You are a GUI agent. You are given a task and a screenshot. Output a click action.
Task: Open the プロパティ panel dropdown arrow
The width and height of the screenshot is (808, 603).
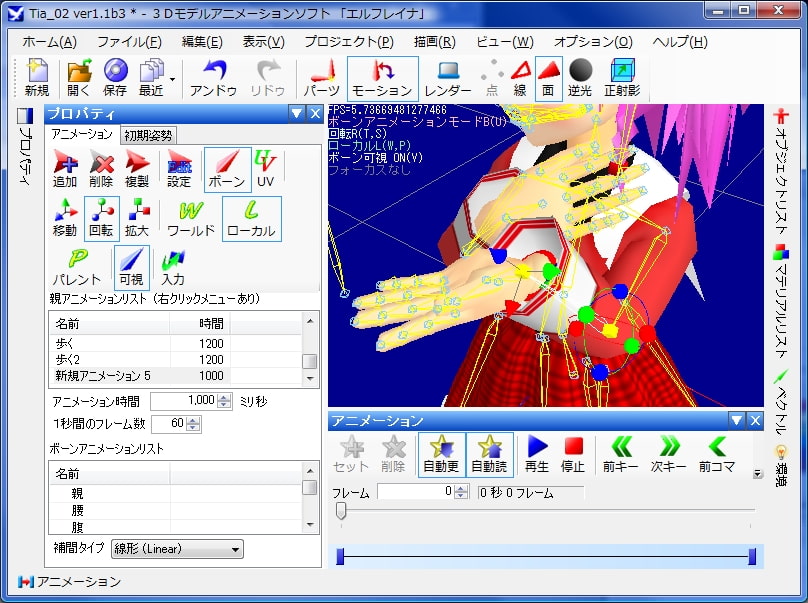[297, 114]
